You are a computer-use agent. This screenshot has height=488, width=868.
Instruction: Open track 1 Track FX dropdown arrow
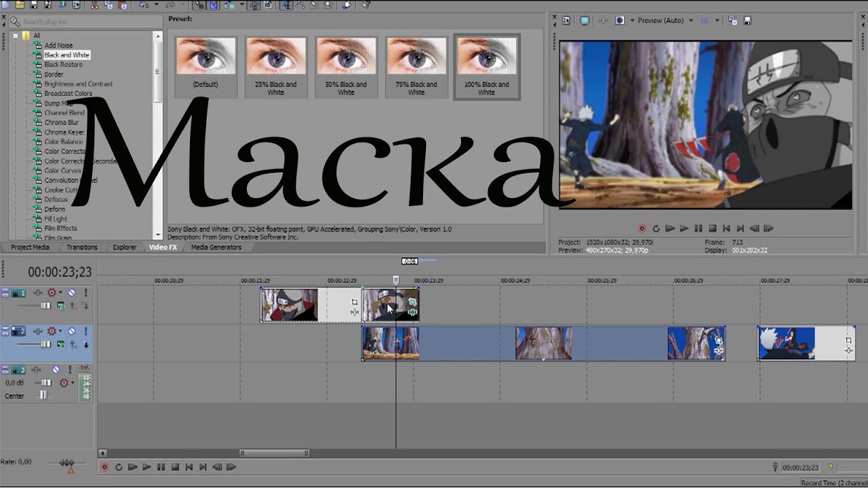pyautogui.click(x=60, y=292)
